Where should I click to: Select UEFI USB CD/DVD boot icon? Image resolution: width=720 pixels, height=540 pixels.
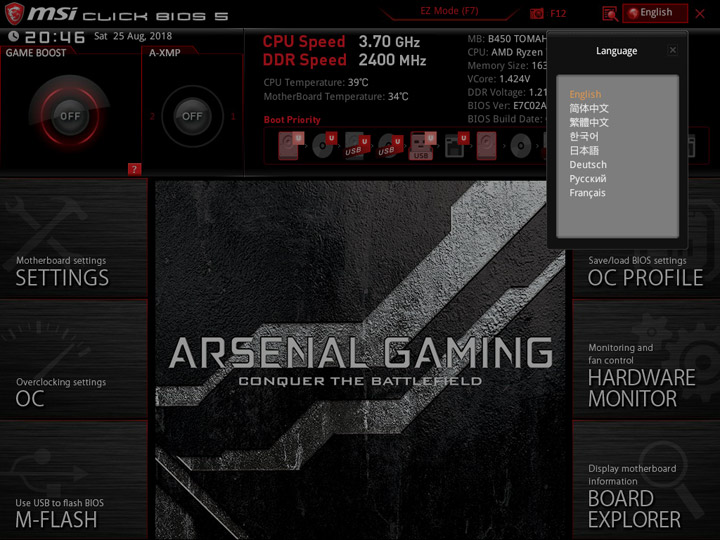tap(390, 146)
